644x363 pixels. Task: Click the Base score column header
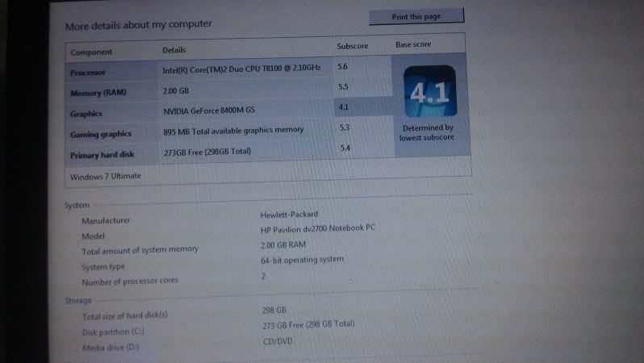413,44
